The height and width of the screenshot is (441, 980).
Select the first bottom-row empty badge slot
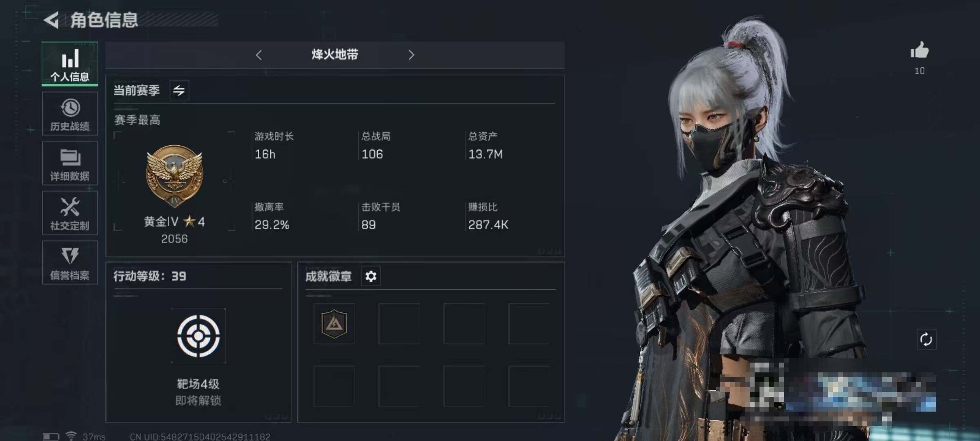(x=334, y=386)
